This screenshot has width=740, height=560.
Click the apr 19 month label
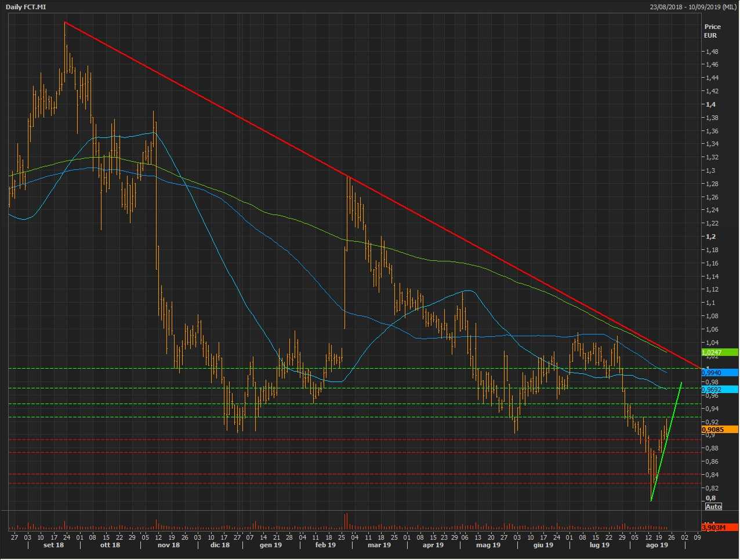click(433, 545)
